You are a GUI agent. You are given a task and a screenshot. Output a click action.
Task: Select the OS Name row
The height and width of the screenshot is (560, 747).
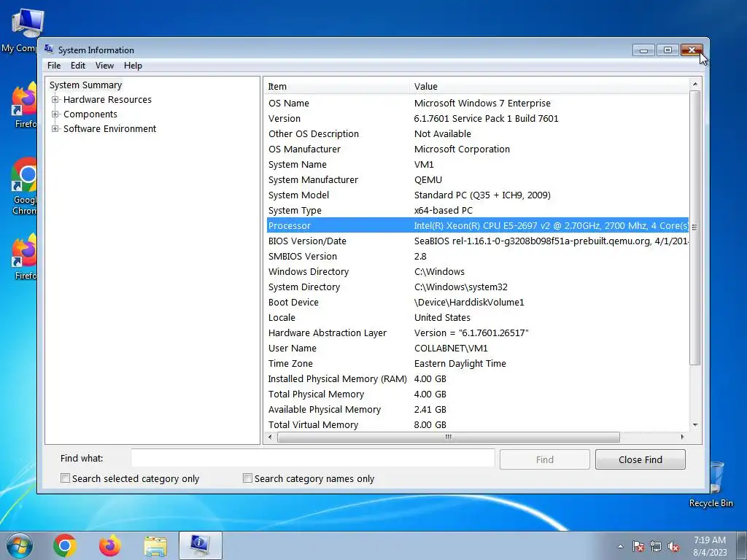[x=477, y=103]
